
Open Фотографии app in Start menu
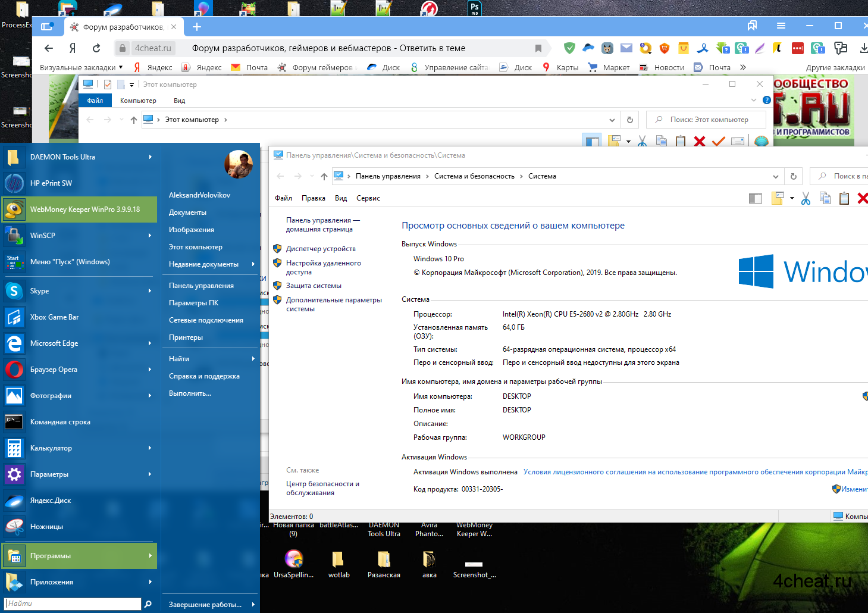79,396
